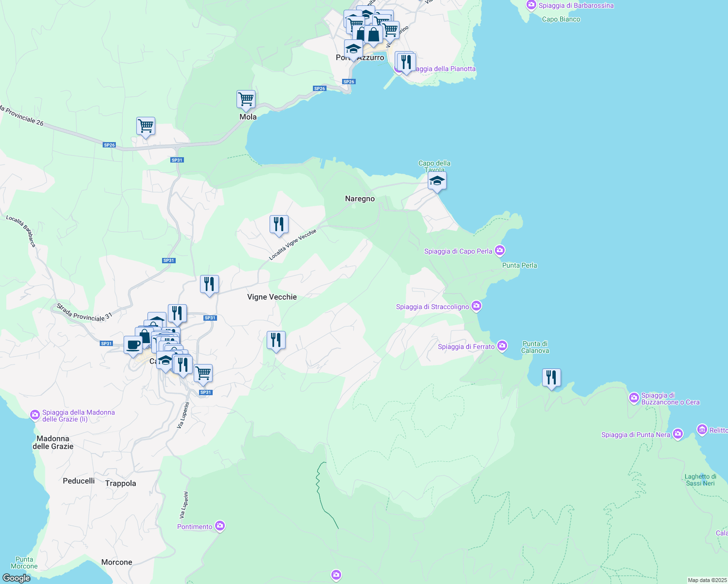Image resolution: width=728 pixels, height=584 pixels.
Task: Click the shopping cart marker at Mola
Action: (246, 99)
